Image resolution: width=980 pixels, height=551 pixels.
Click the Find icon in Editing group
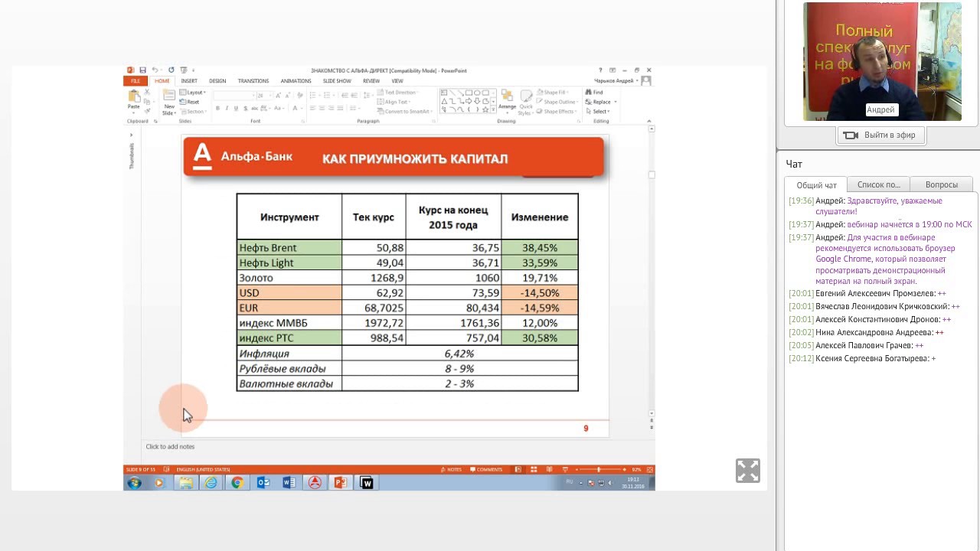(594, 92)
